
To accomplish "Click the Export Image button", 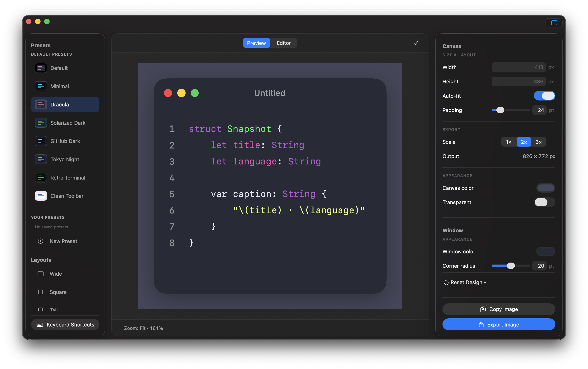I will point(499,324).
